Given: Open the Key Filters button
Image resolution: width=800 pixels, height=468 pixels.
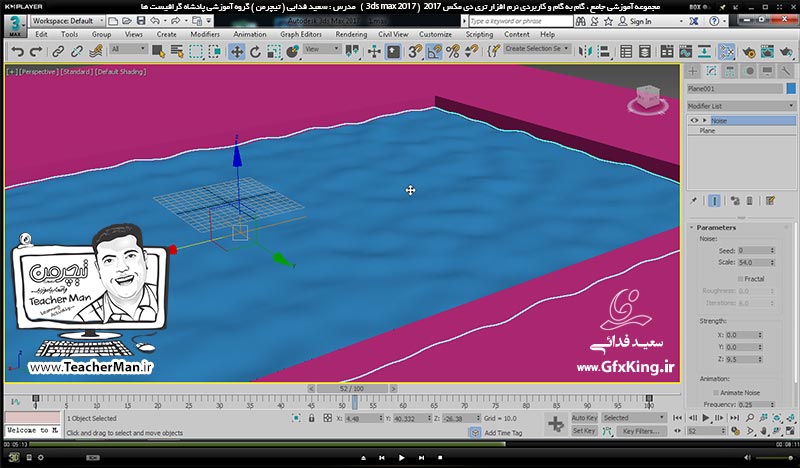Looking at the screenshot, I should pyautogui.click(x=641, y=431).
